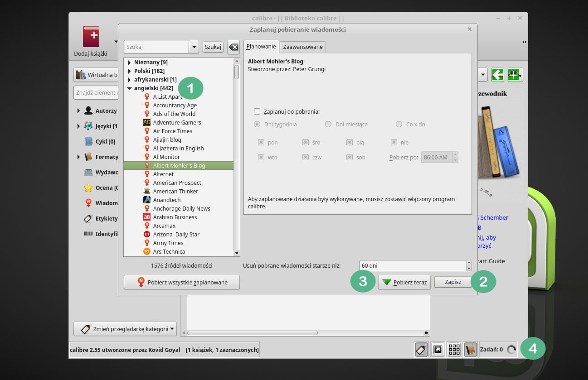Click the green plus binoculars icon
The width and height of the screenshot is (588, 380).
tap(515, 75)
